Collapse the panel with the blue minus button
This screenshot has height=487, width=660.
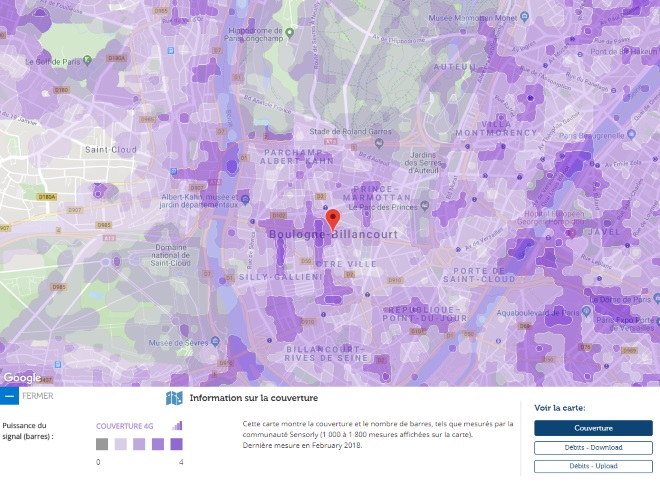tap(9, 396)
